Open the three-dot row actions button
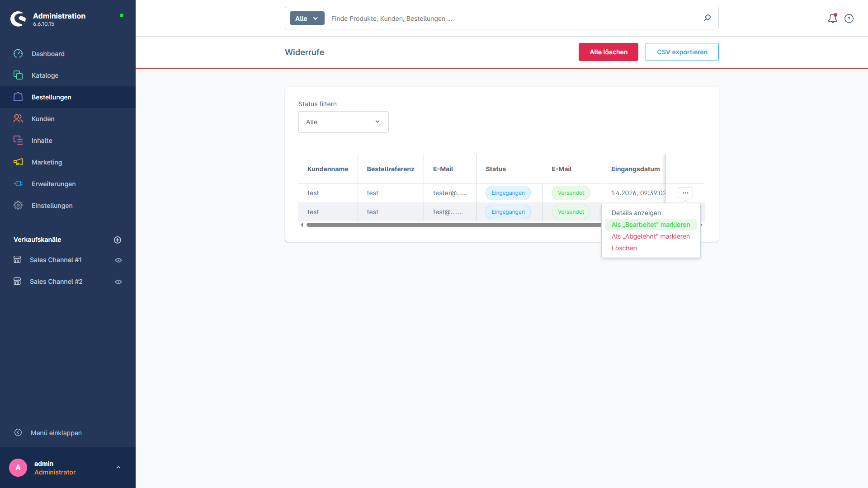The height and width of the screenshot is (488, 868). [685, 193]
